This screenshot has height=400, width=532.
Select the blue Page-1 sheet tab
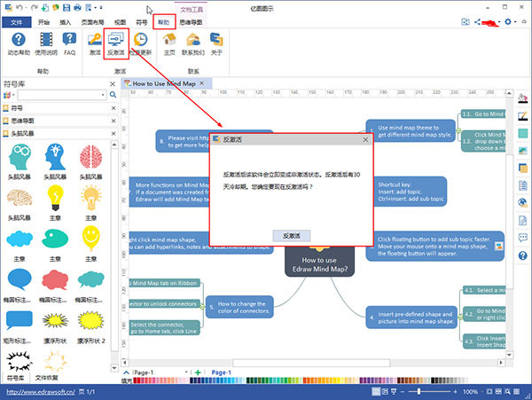(221, 373)
